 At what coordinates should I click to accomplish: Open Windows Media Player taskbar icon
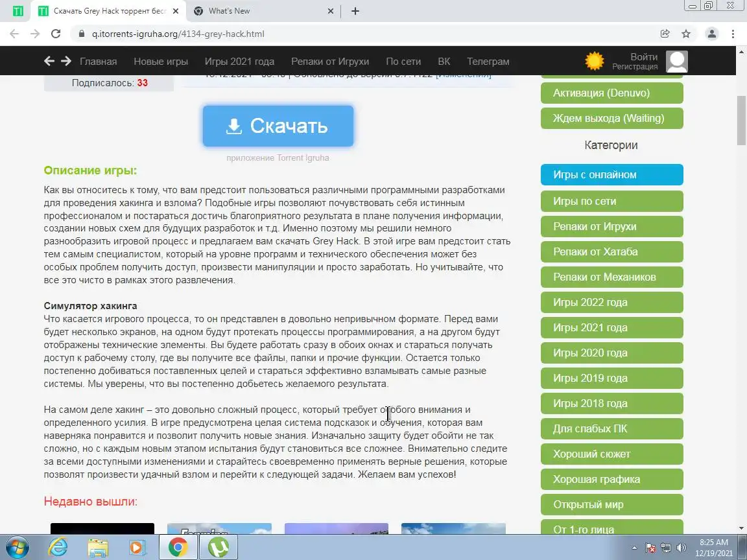pos(137,547)
